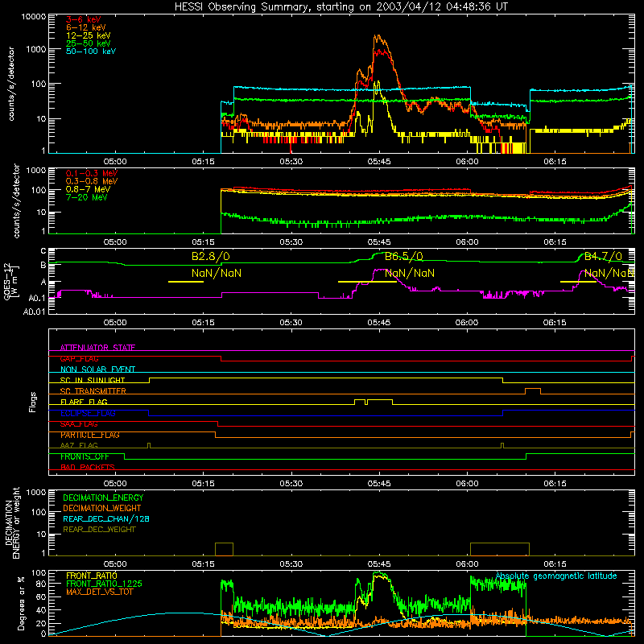Image resolution: width=644 pixels, height=644 pixels.
Task: Click NaN/NaN text beneath B2.8/0
Action: tap(217, 273)
